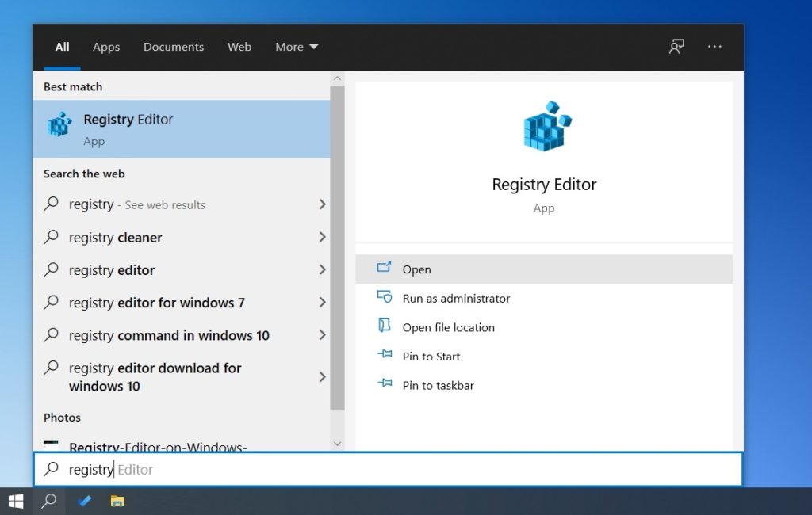
Task: Click the feedback icon in top right
Action: [x=676, y=47]
